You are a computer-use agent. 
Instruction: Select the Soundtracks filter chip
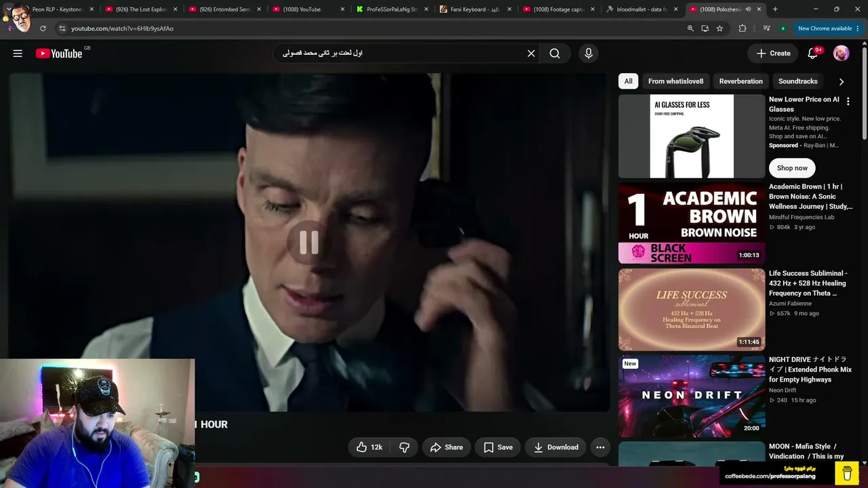pyautogui.click(x=797, y=81)
